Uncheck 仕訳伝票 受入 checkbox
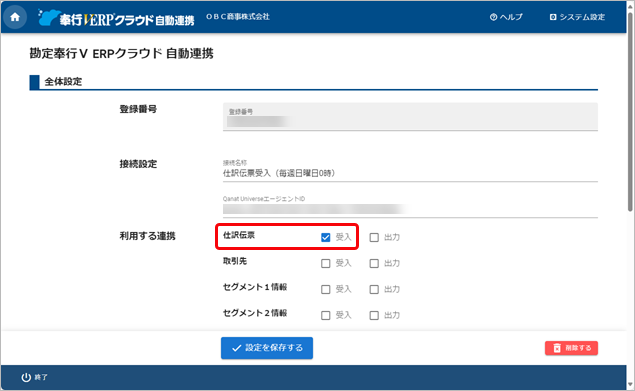635x391 pixels. point(326,237)
